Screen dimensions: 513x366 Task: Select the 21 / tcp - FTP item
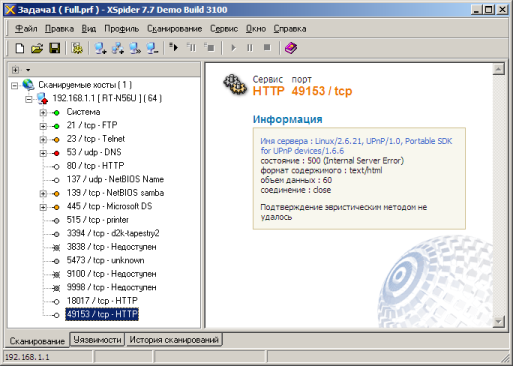pos(92,125)
